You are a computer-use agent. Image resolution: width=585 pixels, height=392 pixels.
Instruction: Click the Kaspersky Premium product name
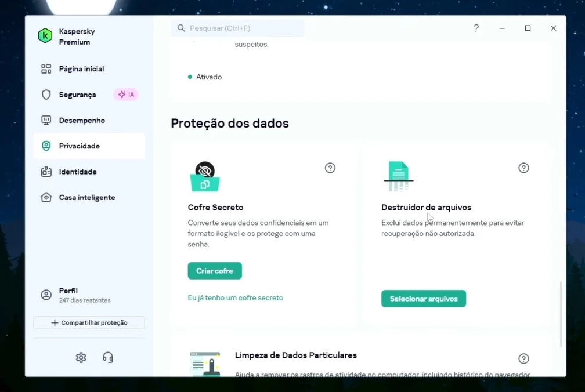pyautogui.click(x=77, y=37)
